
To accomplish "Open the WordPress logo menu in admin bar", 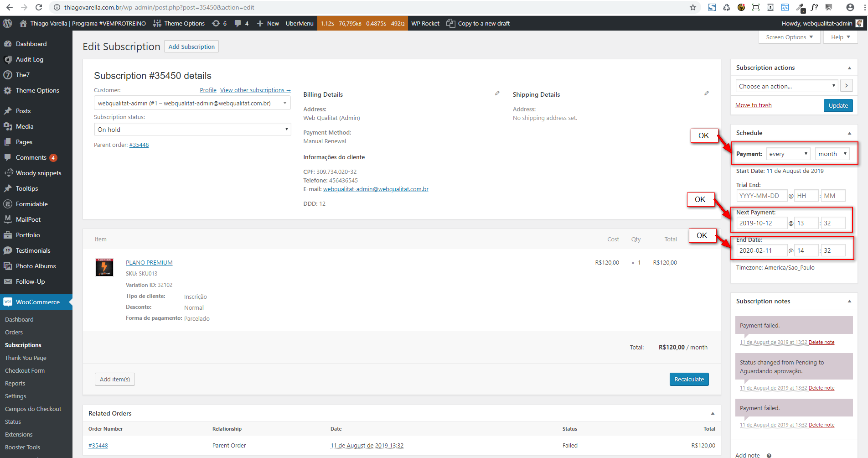I will pos(7,23).
